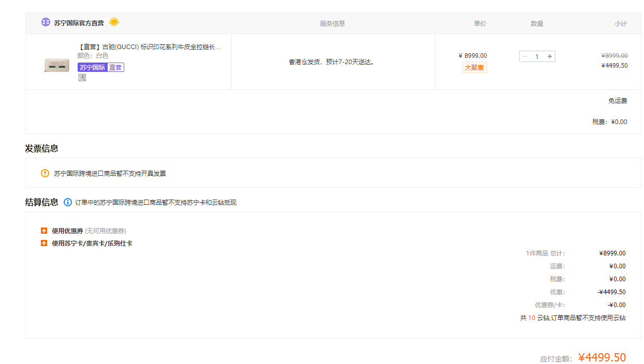
Task: Expand the 使用优惠券 section
Action: [x=44, y=231]
